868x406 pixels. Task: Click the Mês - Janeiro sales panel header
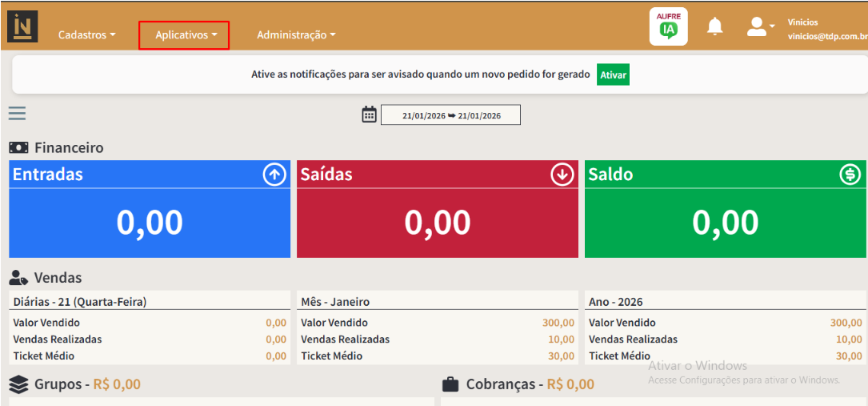pyautogui.click(x=437, y=302)
